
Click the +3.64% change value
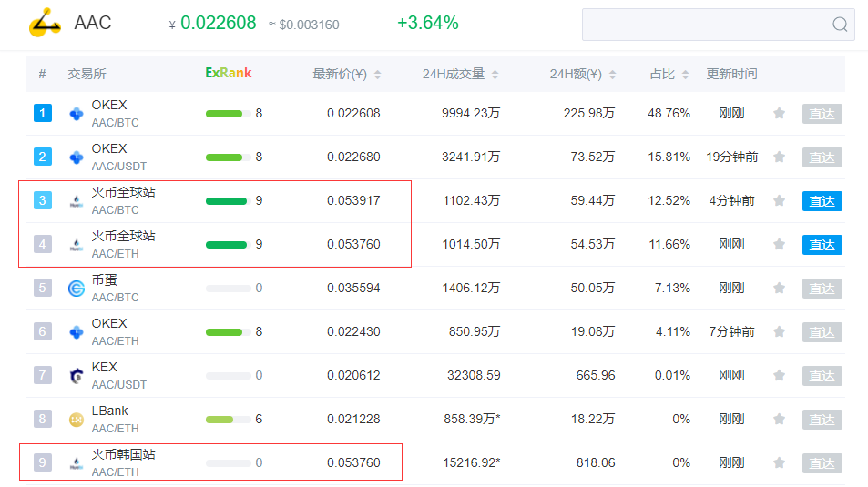428,24
